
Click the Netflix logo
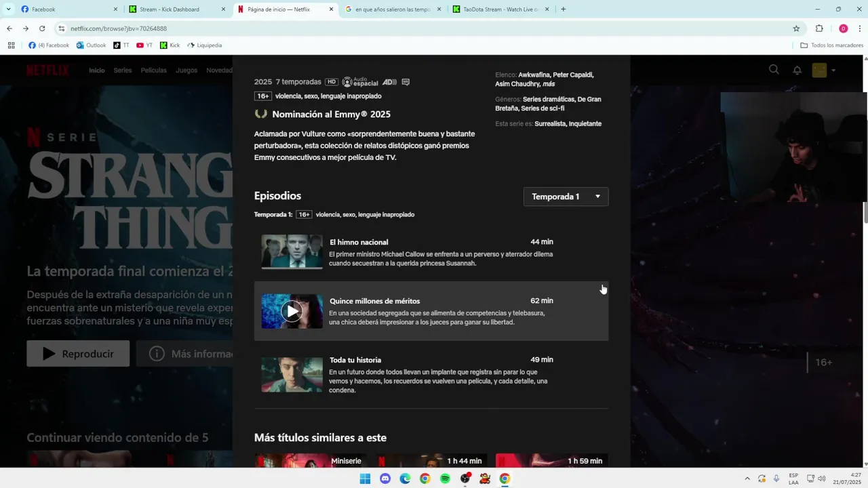click(x=47, y=70)
